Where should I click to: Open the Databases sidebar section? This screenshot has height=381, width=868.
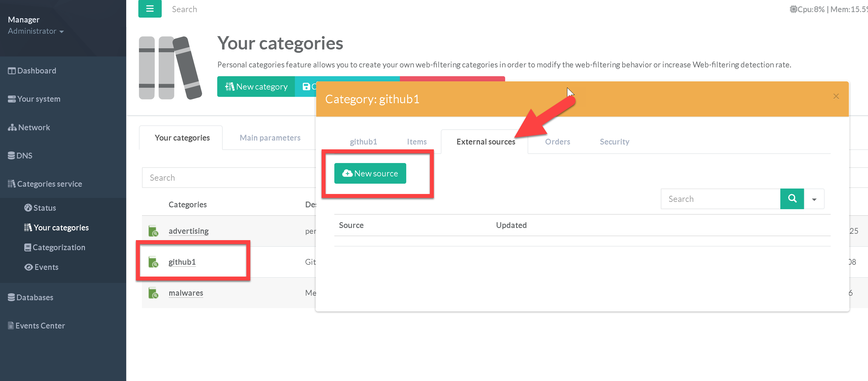(34, 298)
